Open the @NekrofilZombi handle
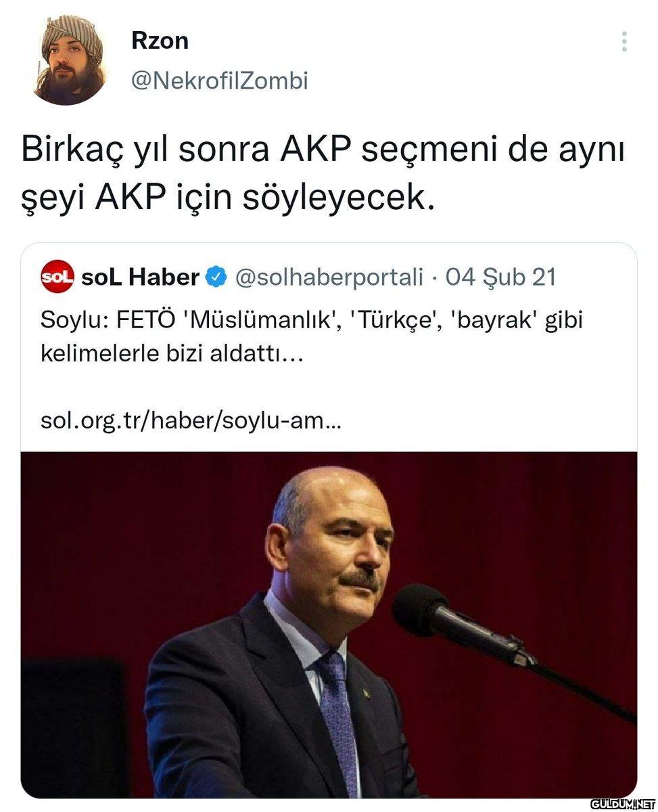Image resolution: width=658 pixels, height=812 pixels. coord(219,81)
